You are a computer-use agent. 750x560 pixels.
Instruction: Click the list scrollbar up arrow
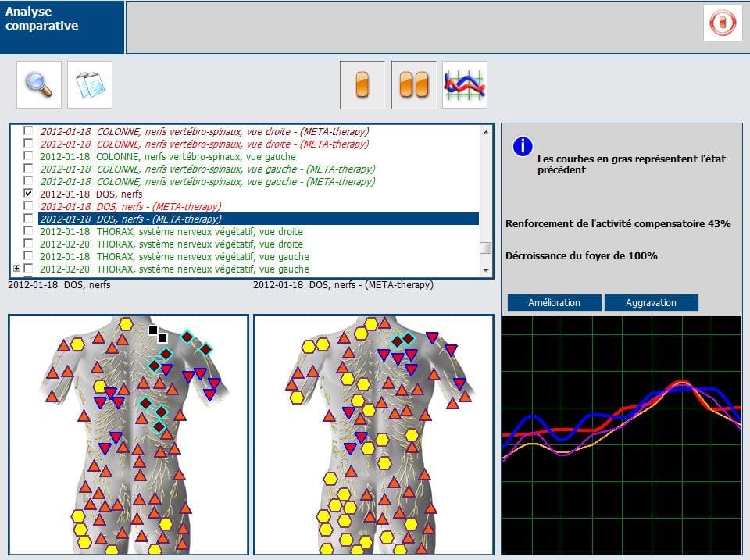pos(486,131)
